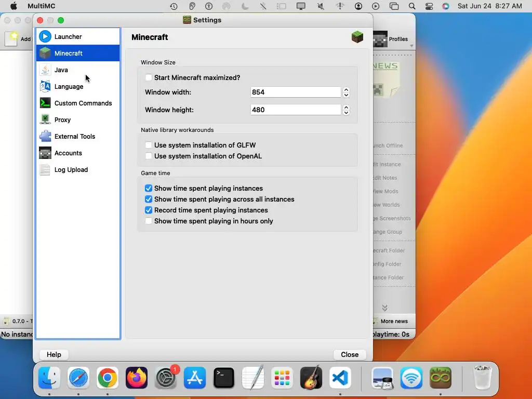Click the MultiMC icon in the Dock
This screenshot has height=399, width=532.
[x=441, y=378]
